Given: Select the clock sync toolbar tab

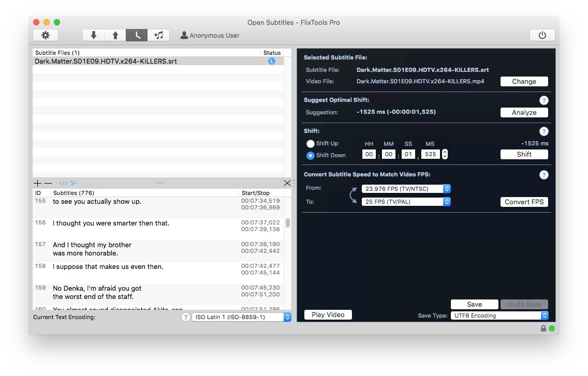Looking at the screenshot, I should coord(137,35).
